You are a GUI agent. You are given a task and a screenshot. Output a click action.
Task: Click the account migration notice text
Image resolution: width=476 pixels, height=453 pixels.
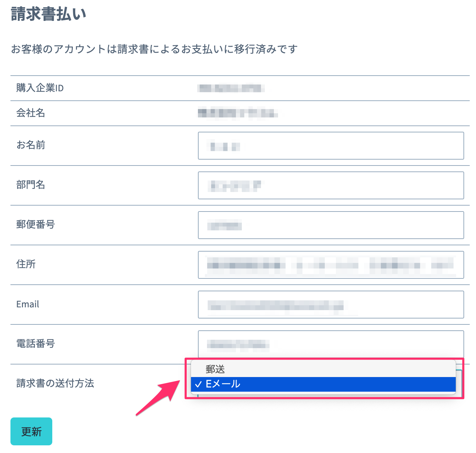pos(154,49)
